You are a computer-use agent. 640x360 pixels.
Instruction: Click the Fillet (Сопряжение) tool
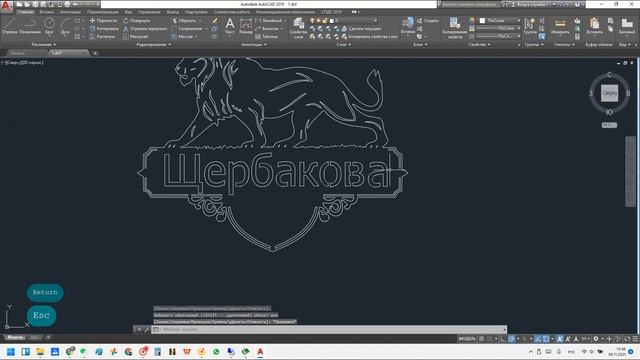(187, 29)
